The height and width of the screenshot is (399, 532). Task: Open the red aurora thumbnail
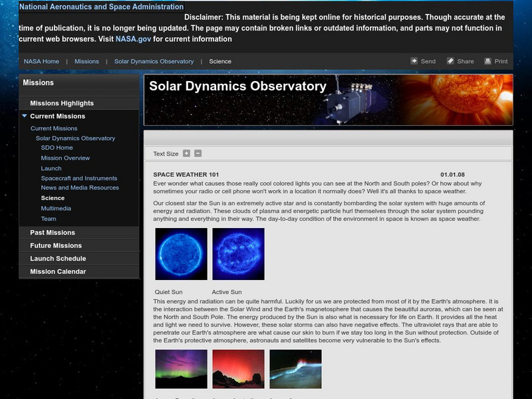tap(239, 369)
